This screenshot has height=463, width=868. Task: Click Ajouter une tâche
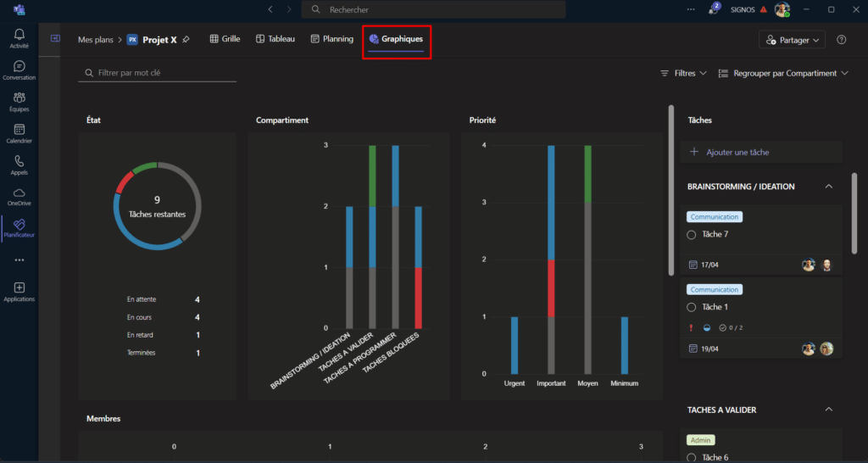(x=736, y=152)
